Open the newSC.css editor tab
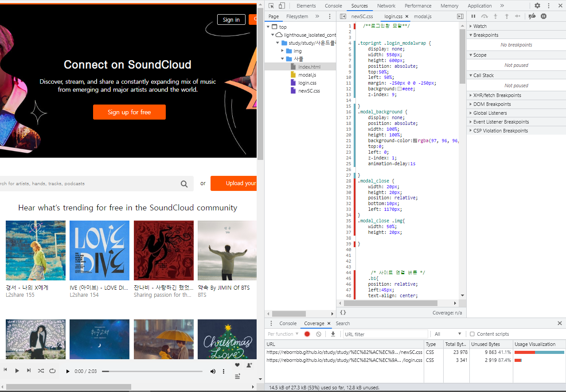This screenshot has width=566, height=392. pyautogui.click(x=362, y=16)
